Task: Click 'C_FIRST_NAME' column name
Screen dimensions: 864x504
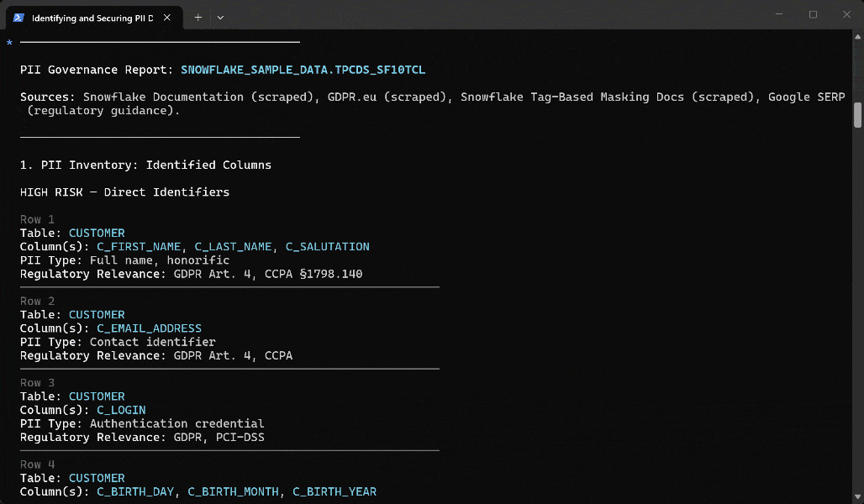Action: pos(139,247)
